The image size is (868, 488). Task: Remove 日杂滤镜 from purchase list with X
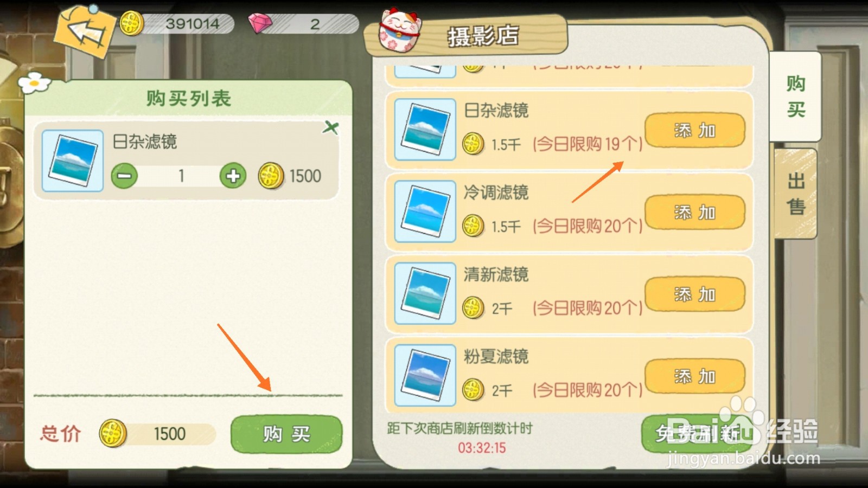pos(330,128)
